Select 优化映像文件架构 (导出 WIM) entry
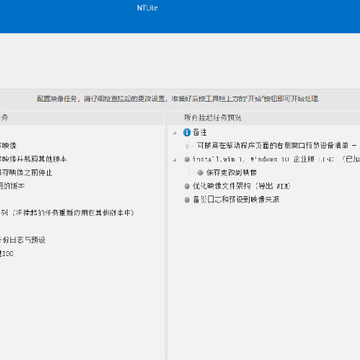Viewport: 360px width, 360px height. point(241,186)
